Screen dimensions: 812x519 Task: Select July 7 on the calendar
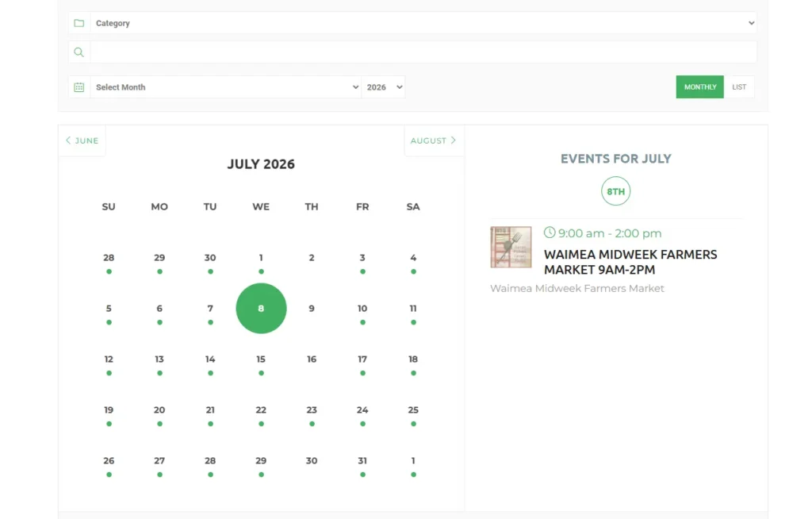pyautogui.click(x=210, y=309)
